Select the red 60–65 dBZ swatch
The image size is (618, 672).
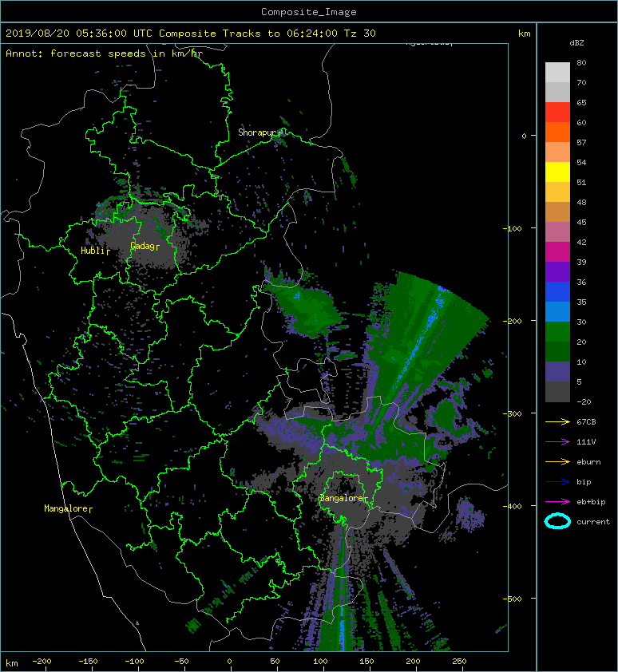point(557,112)
